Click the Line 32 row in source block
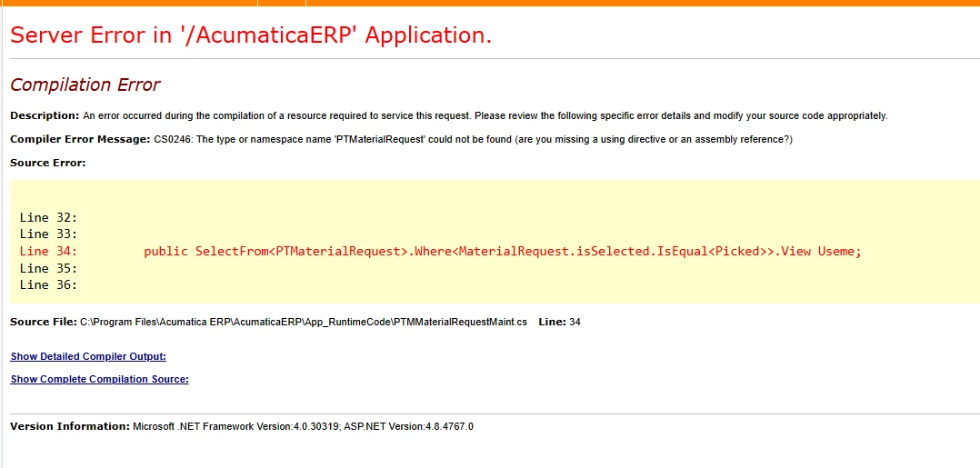This screenshot has height=468, width=980. tap(49, 217)
